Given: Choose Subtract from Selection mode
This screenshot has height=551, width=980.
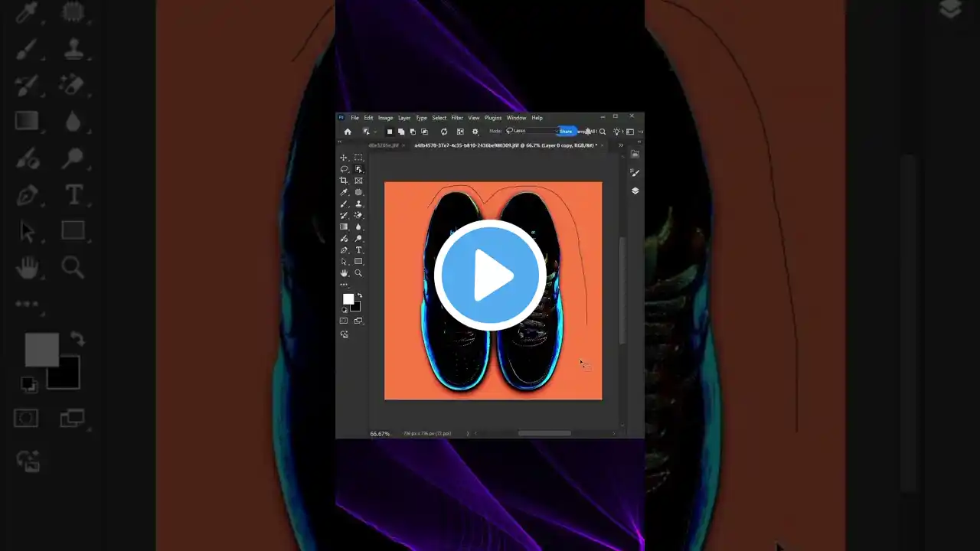Looking at the screenshot, I should pos(413,132).
